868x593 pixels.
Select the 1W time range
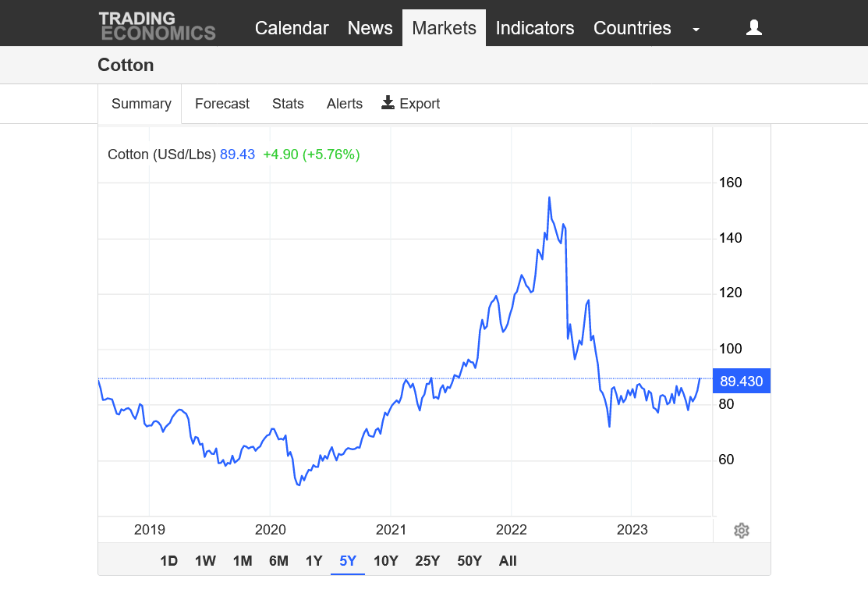coord(205,561)
